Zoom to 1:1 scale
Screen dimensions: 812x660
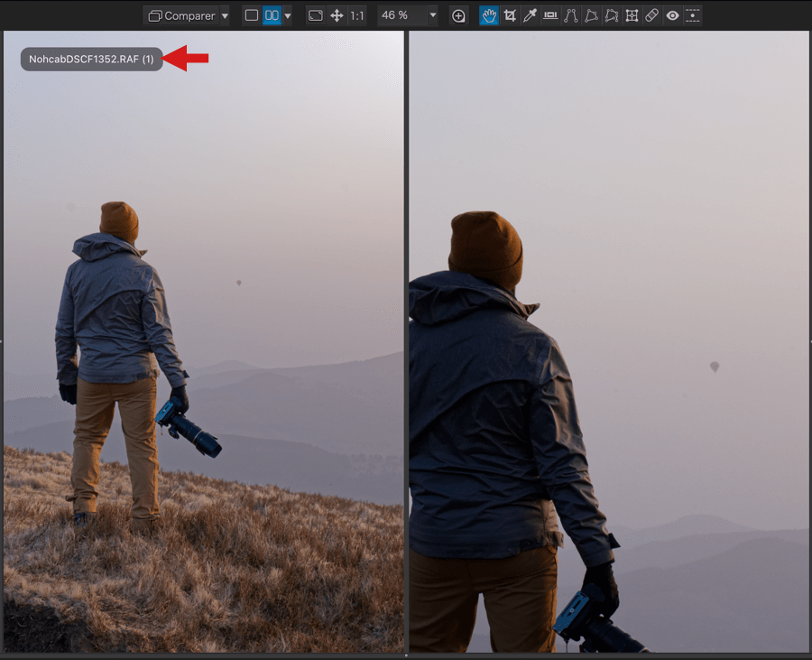point(356,15)
